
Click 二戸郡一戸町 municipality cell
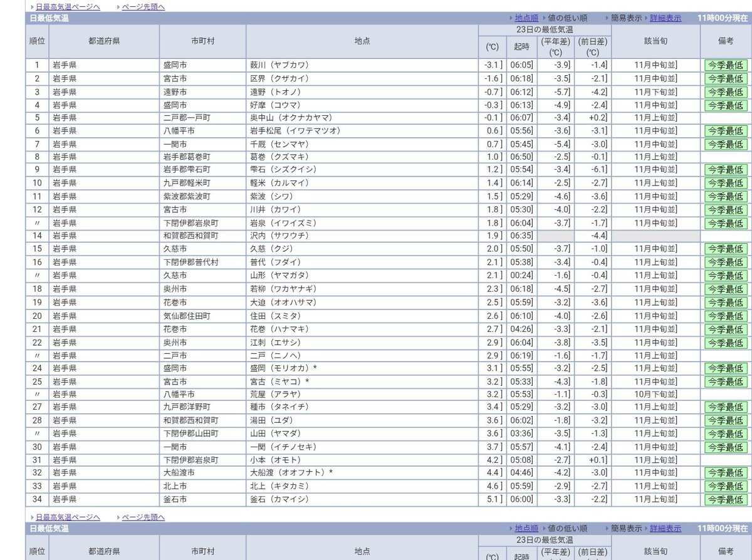point(203,118)
